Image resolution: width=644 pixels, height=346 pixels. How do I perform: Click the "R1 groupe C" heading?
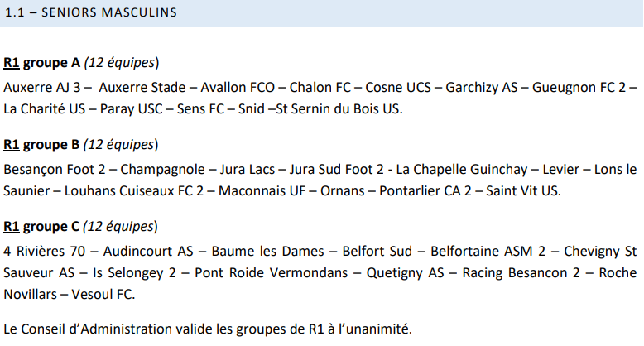point(41,227)
